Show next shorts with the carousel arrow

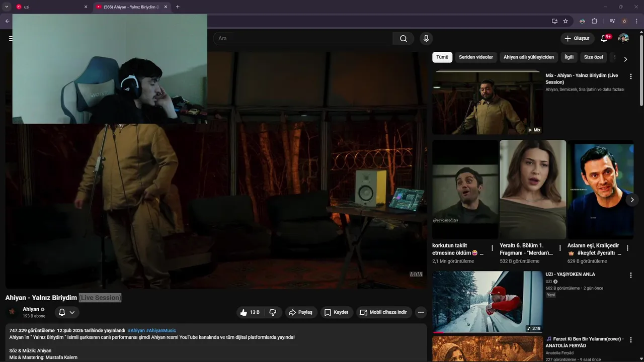point(632,200)
